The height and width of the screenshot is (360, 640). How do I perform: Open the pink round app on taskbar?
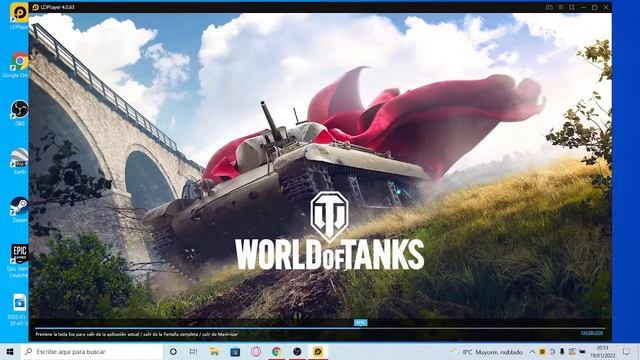click(x=256, y=351)
